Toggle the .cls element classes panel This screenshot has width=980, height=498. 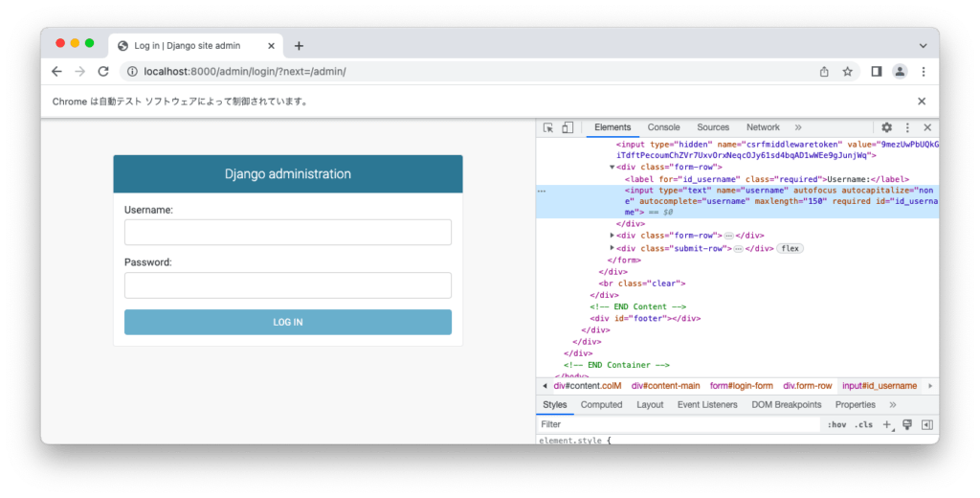863,424
